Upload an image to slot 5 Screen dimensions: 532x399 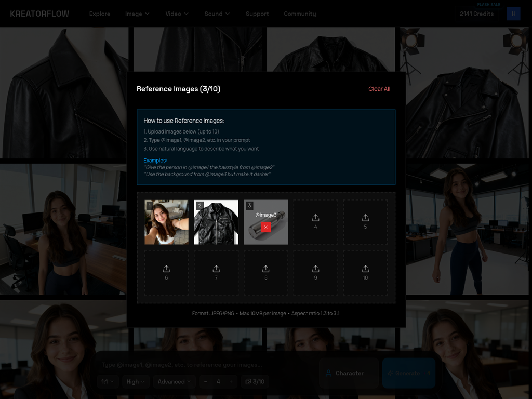(365, 222)
